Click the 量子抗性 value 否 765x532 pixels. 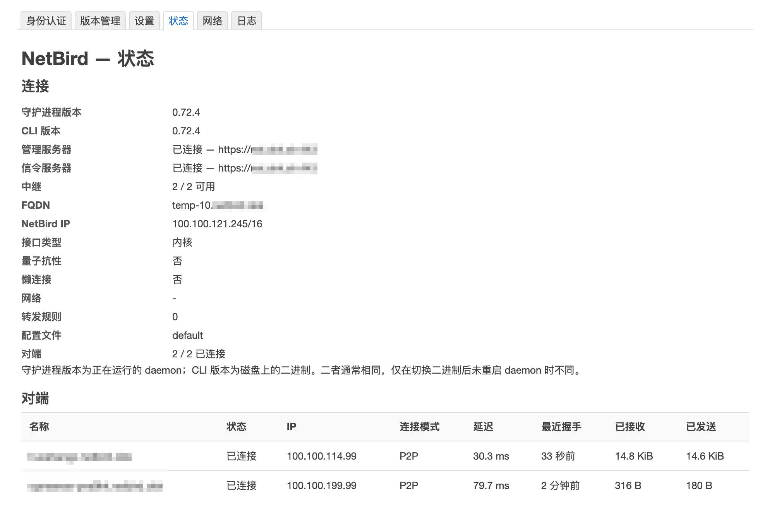pyautogui.click(x=177, y=261)
